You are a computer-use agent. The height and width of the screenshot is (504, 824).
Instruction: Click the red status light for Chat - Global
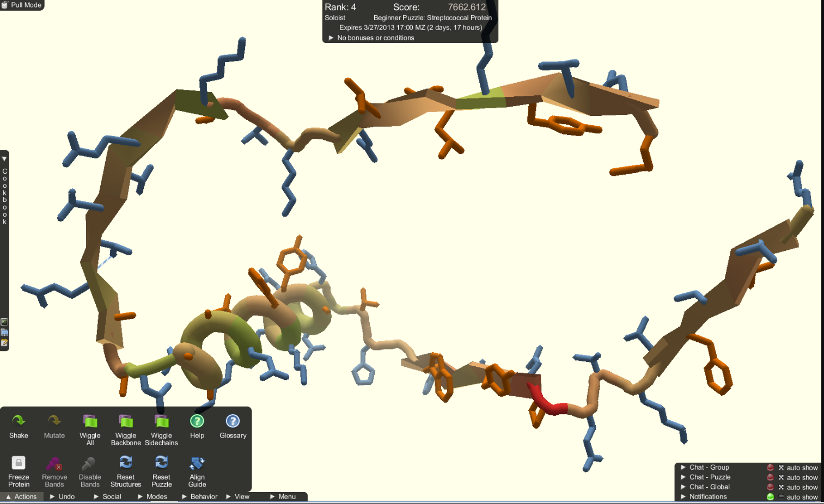[770, 487]
